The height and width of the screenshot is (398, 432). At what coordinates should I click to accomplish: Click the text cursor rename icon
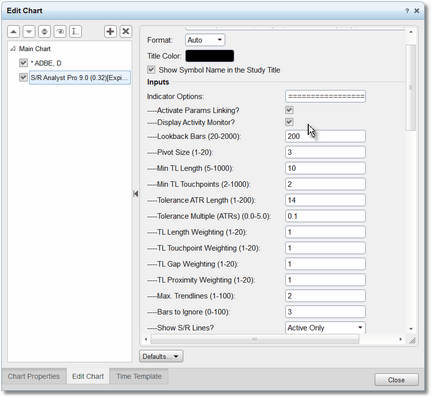pyautogui.click(x=75, y=32)
